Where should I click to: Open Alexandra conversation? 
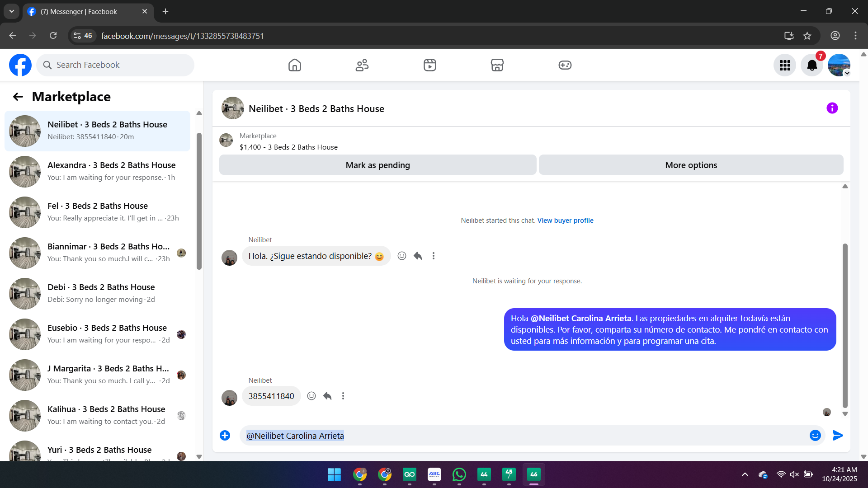[97, 172]
